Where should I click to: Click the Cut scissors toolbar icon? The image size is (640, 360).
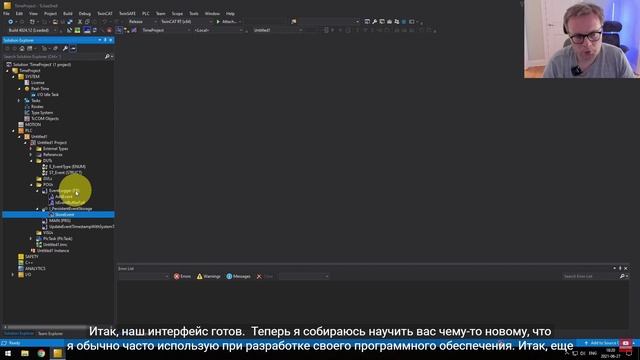[80, 22]
